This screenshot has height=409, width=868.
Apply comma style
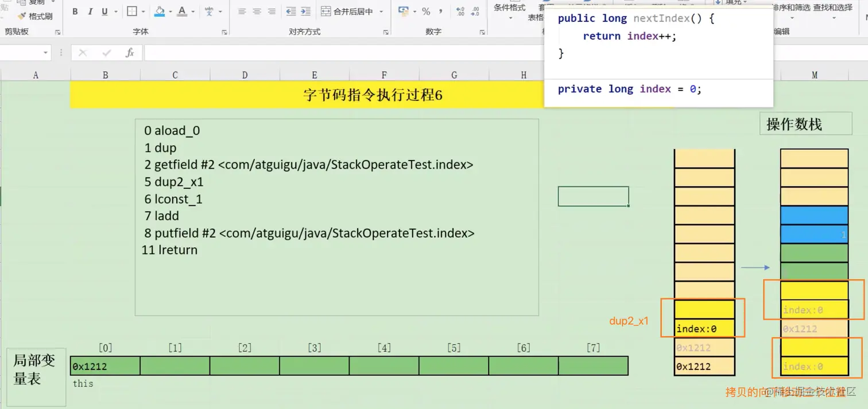point(440,11)
